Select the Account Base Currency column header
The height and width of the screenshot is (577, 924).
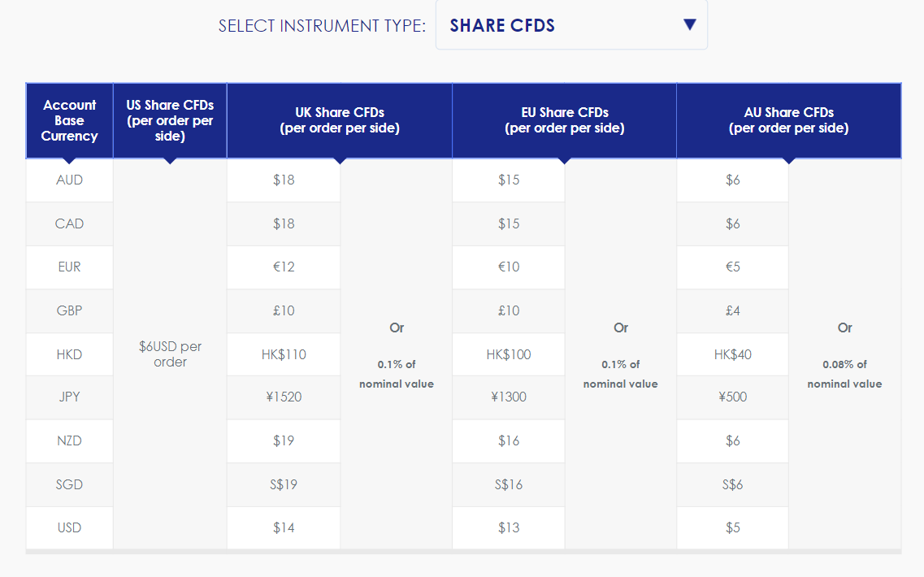pos(70,120)
